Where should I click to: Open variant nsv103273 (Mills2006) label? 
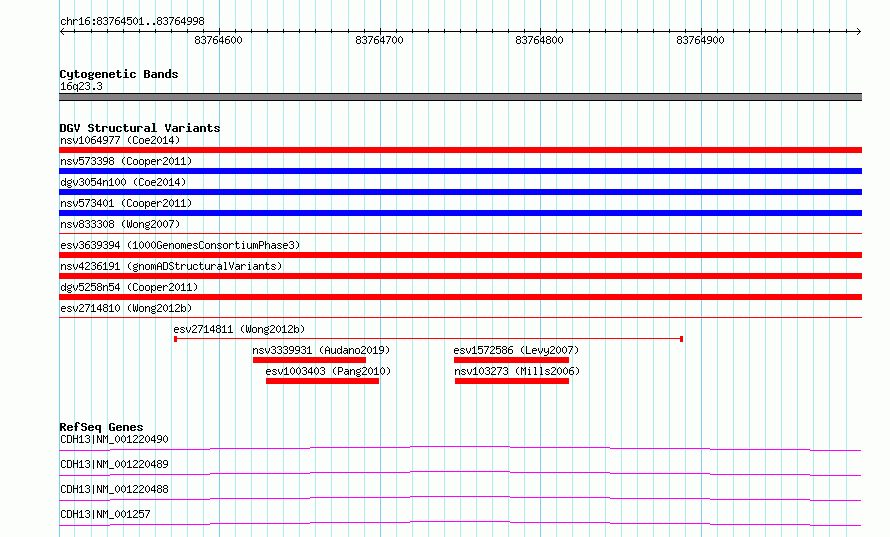pyautogui.click(x=517, y=371)
